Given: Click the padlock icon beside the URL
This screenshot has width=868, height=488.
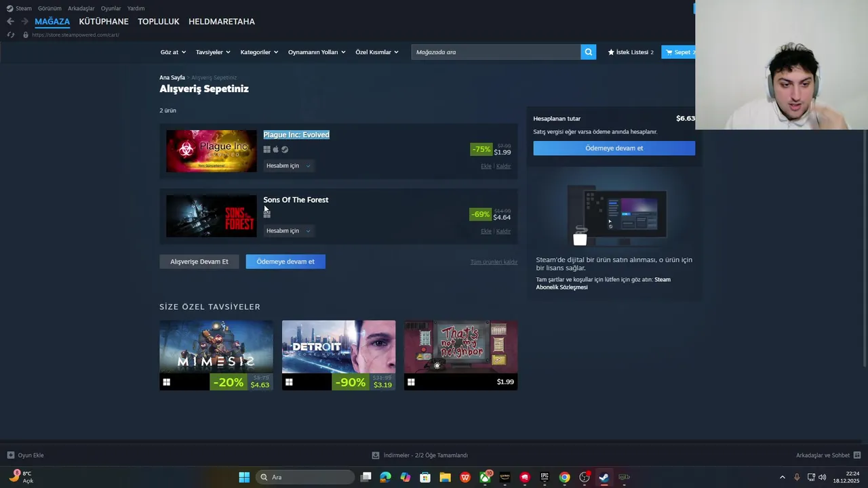Looking at the screenshot, I should [x=26, y=35].
